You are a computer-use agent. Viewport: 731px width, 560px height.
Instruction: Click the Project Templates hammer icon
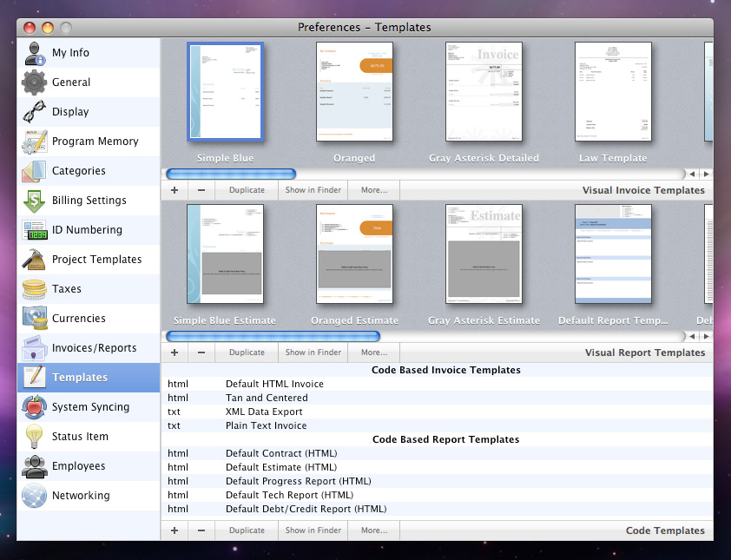34,260
